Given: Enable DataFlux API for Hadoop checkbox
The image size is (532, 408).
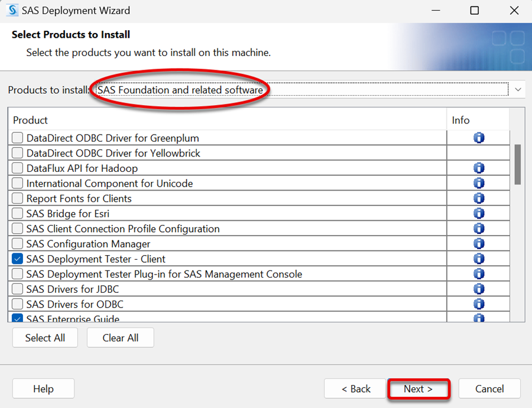Looking at the screenshot, I should (x=17, y=168).
